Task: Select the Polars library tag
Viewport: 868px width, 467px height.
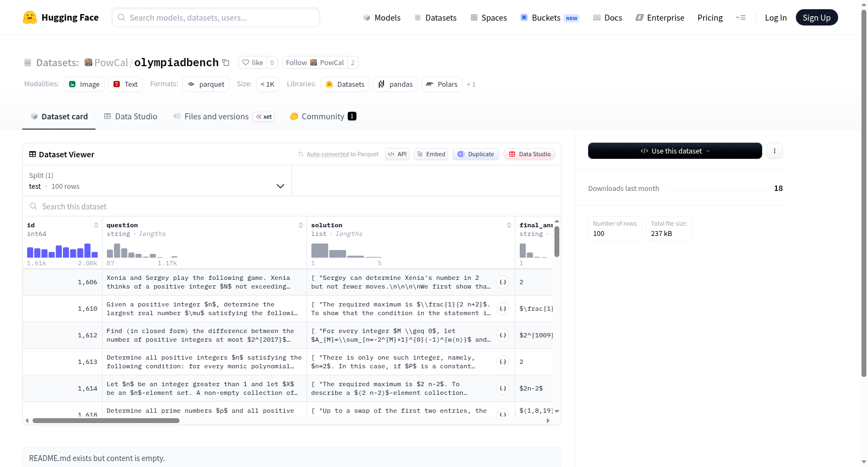Action: (442, 84)
